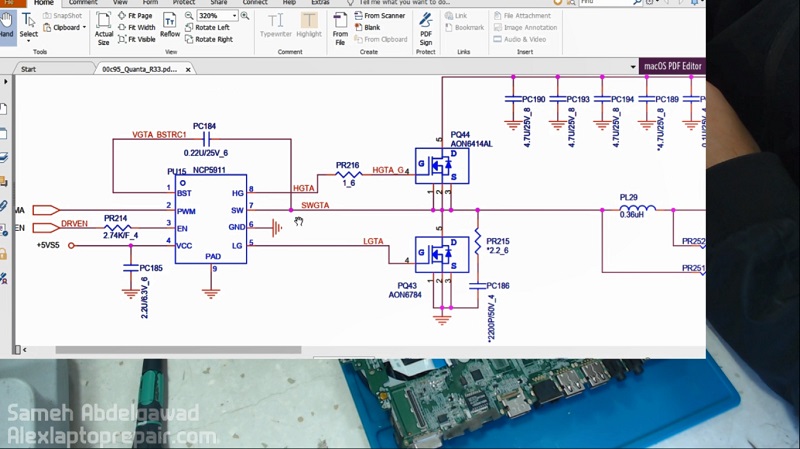Rotate the page right
Image resolution: width=800 pixels, height=449 pixels.
(x=209, y=39)
